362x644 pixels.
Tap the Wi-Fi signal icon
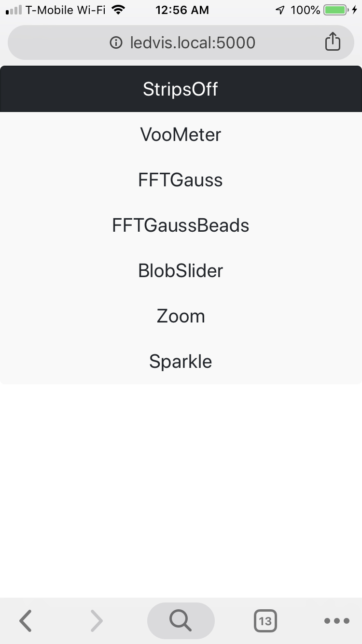118,9
